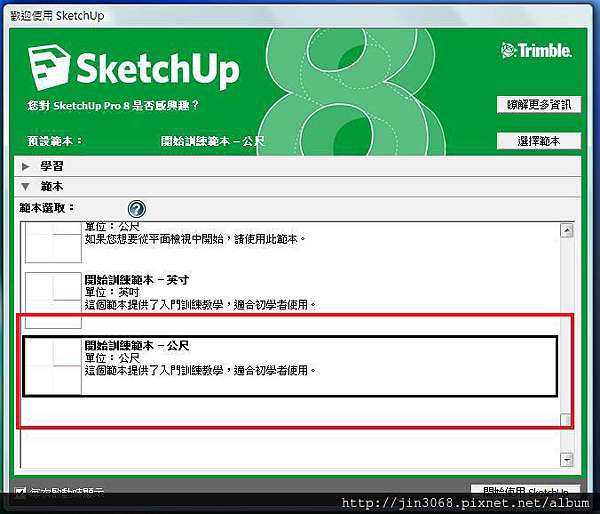Click the scrollbar up arrow in template list
Viewport: 600px width, 514px height.
566,230
